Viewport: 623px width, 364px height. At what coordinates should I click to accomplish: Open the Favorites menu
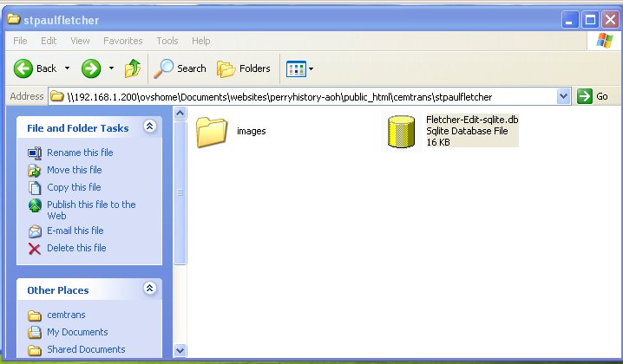tap(122, 41)
